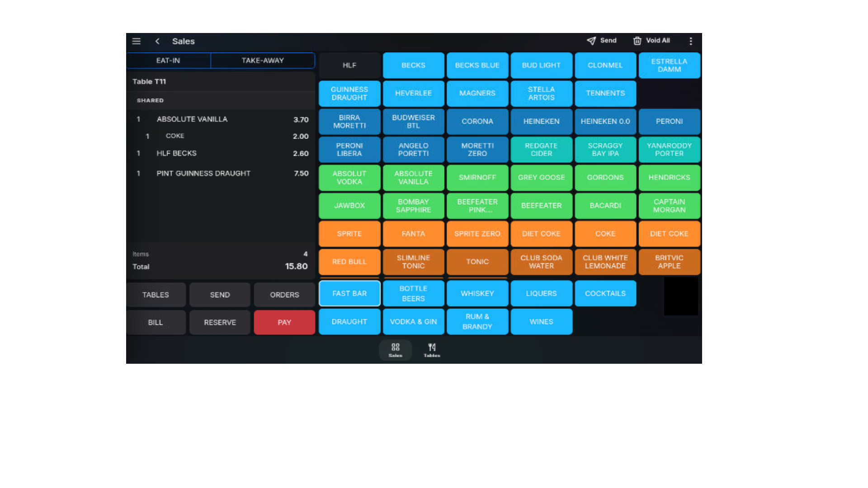The width and height of the screenshot is (868, 488).
Task: Click the Send paper-plane icon
Action: (x=591, y=41)
